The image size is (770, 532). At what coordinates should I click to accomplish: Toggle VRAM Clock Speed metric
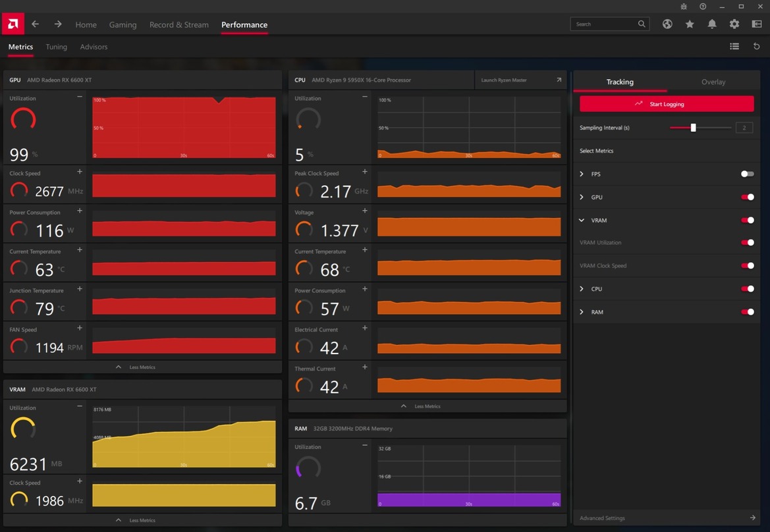coord(748,265)
